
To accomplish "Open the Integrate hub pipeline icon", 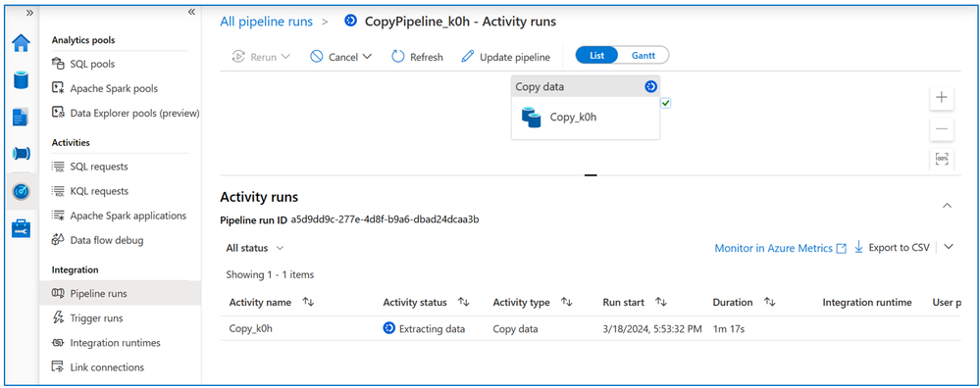I will (x=22, y=154).
